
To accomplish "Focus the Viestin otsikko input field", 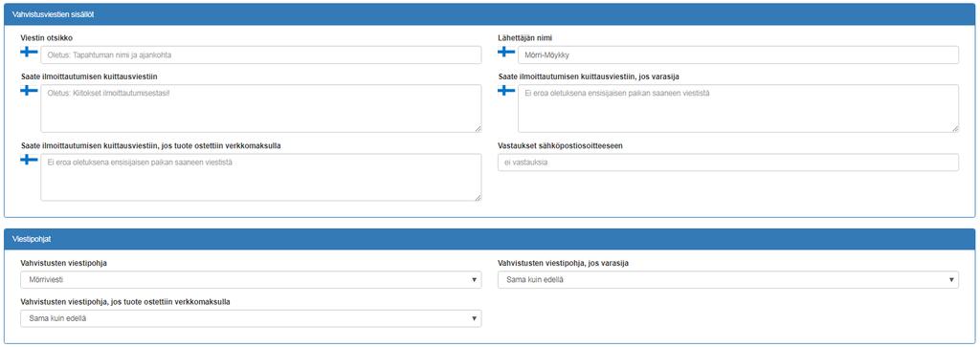I will [x=261, y=54].
